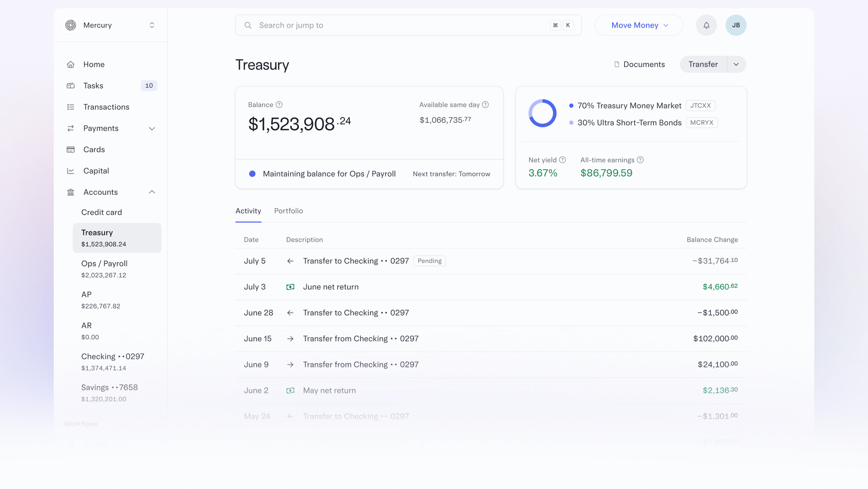
Task: Select the Activity tab
Action: coord(248,211)
